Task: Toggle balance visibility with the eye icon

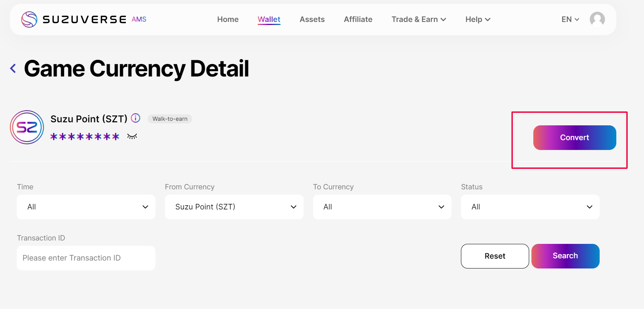Action: [x=132, y=136]
